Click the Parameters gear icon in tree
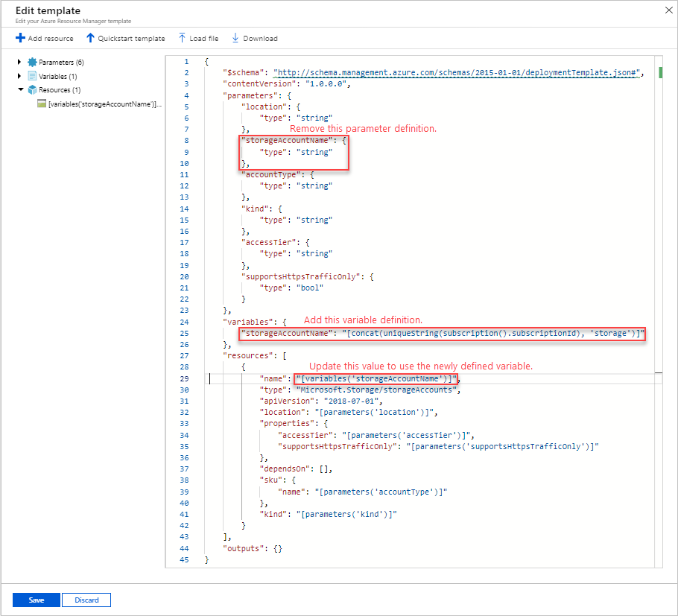Viewport: 678px width, 616px height. coord(32,62)
